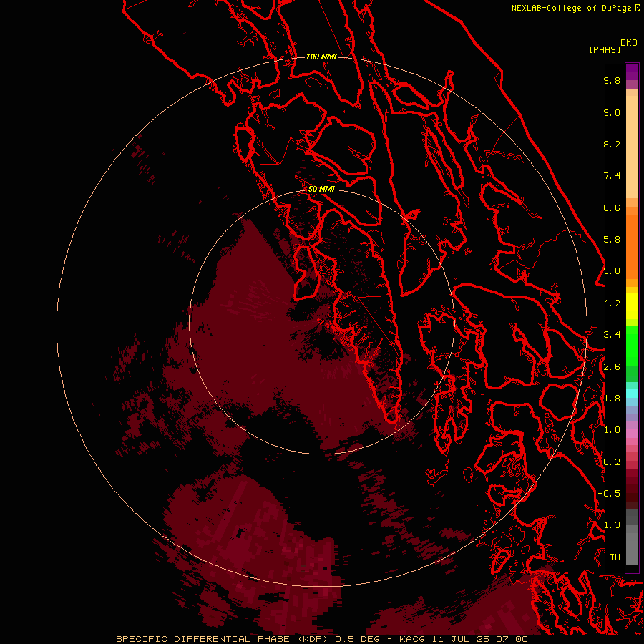Click the 8.2 value on the scale
This screenshot has height=644, width=644.
612,144
